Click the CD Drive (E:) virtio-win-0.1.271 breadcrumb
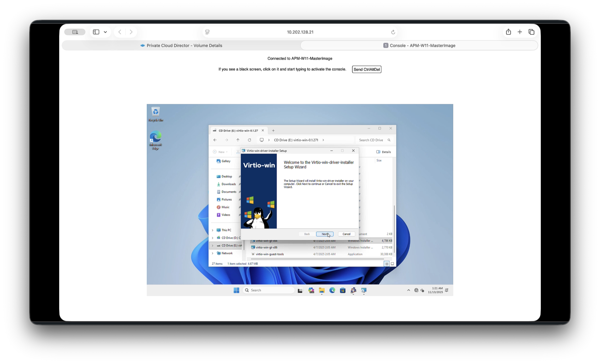The height and width of the screenshot is (364, 600). point(296,140)
